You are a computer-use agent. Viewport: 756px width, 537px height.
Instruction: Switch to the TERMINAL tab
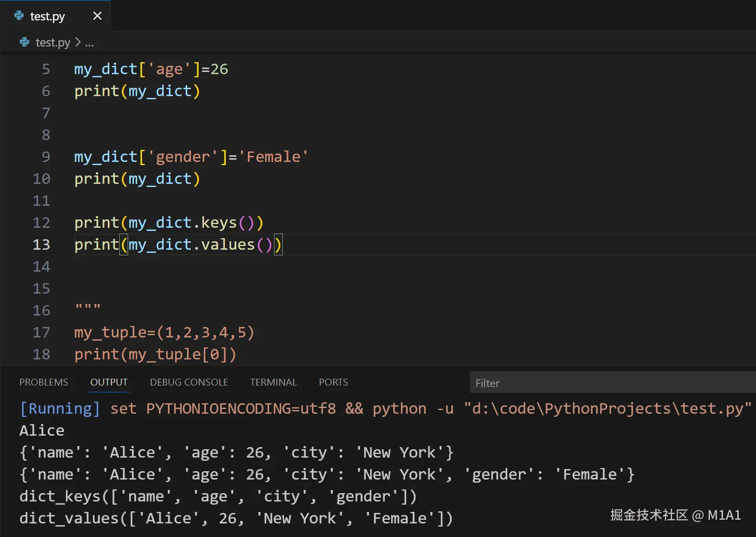(273, 382)
